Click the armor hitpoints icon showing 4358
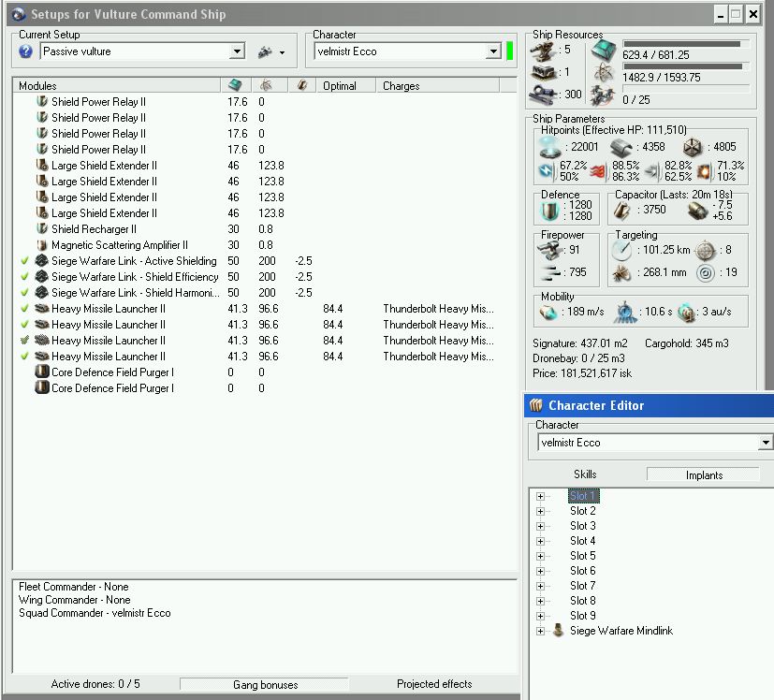 (x=621, y=147)
